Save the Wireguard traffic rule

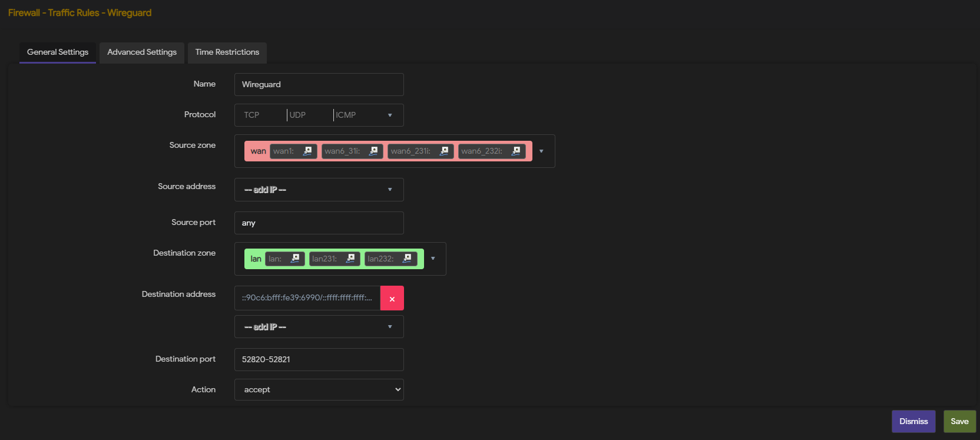tap(959, 421)
